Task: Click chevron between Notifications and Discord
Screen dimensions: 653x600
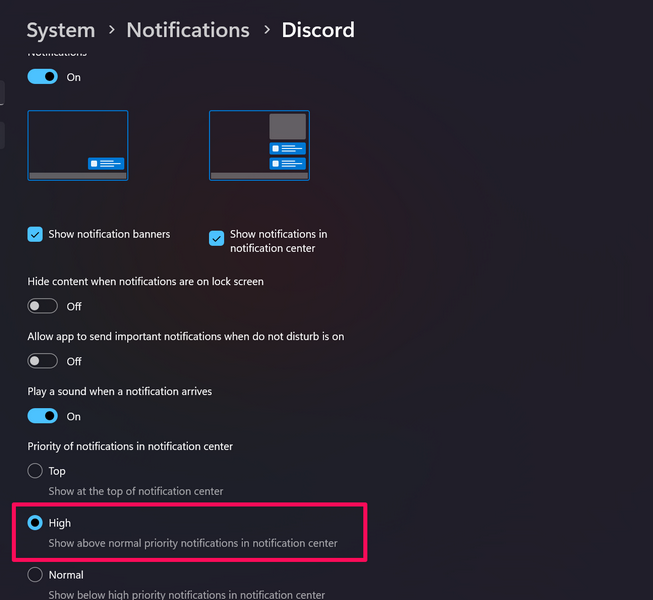Action: 266,31
